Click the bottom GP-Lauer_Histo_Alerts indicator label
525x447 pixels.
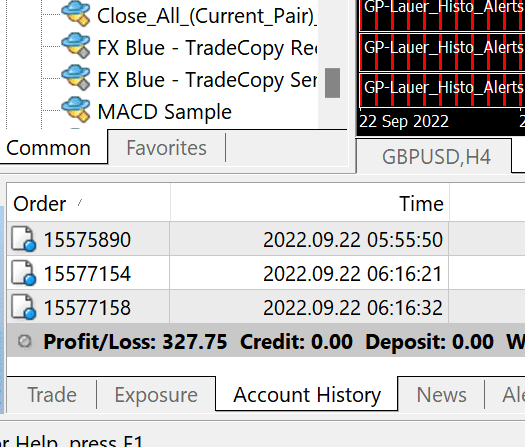[x=444, y=87]
